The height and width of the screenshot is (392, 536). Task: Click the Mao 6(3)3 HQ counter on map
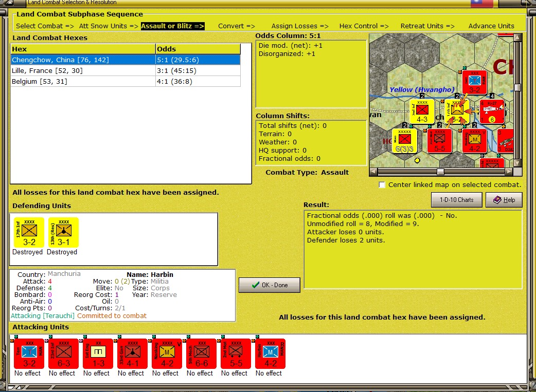pyautogui.click(x=405, y=141)
